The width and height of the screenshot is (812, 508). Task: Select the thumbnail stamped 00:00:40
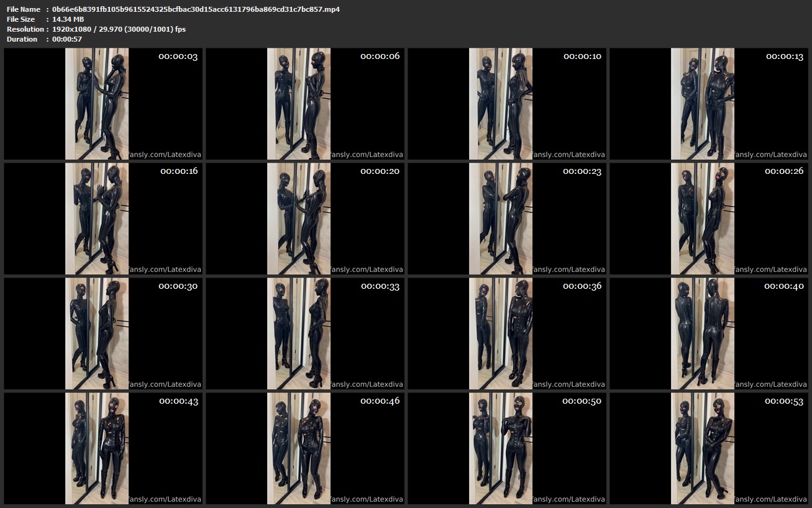709,333
